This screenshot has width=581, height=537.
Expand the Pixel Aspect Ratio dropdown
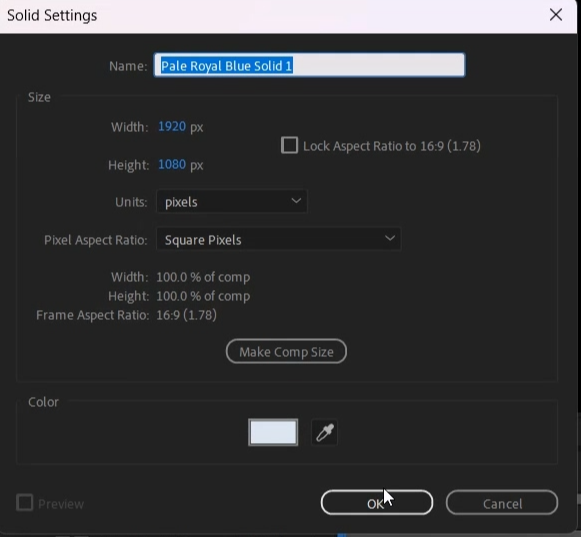[278, 239]
